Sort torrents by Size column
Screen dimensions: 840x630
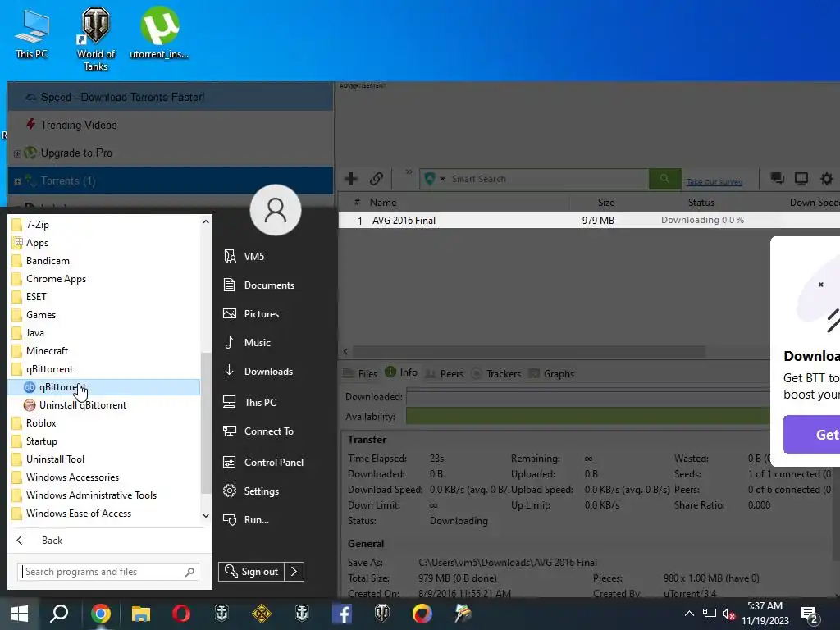click(606, 203)
